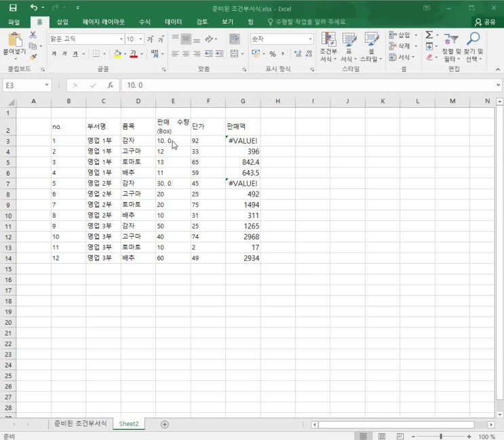This screenshot has height=440, width=504.
Task: Toggle bold formatting
Action: point(54,54)
